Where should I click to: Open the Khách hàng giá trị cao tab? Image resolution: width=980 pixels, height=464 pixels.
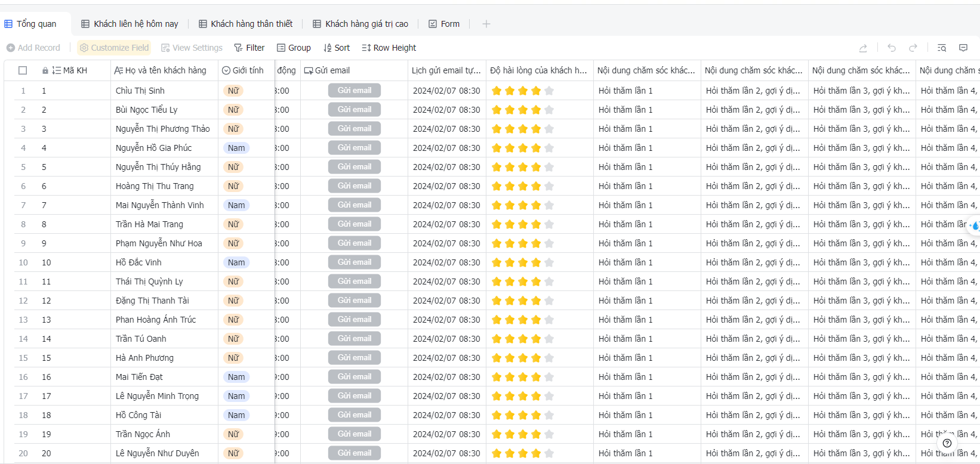360,24
